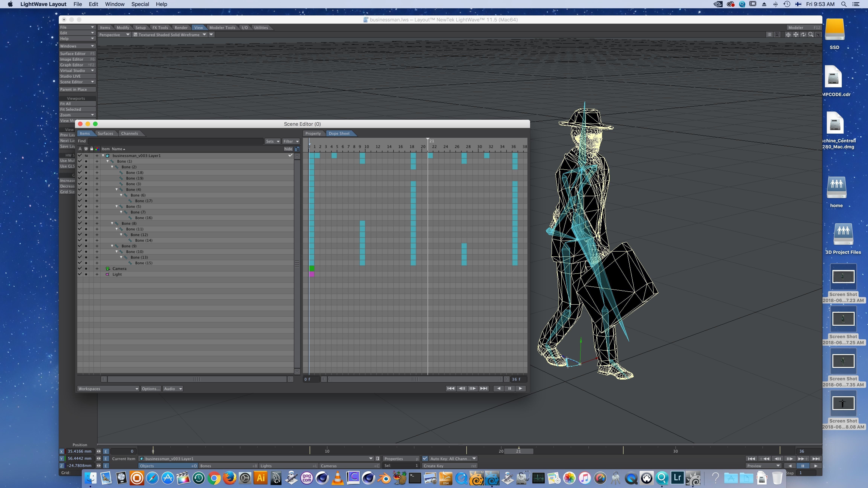Toggle visibility dot for Bone (8) row
The width and height of the screenshot is (868, 488).
click(x=86, y=224)
